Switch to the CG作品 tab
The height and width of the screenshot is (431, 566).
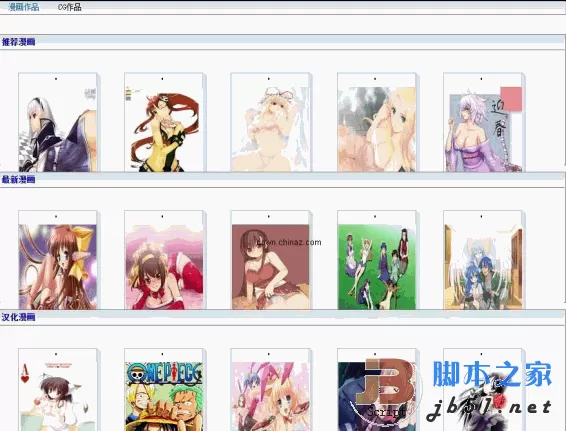click(x=70, y=7)
